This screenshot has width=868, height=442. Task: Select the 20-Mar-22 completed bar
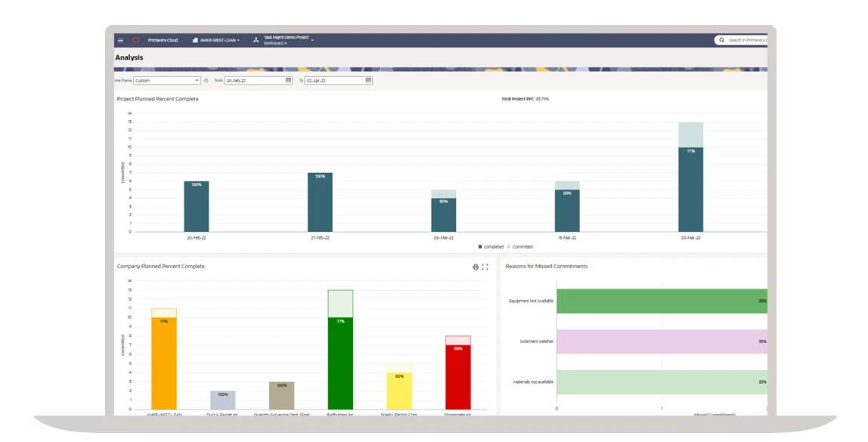[x=690, y=189]
